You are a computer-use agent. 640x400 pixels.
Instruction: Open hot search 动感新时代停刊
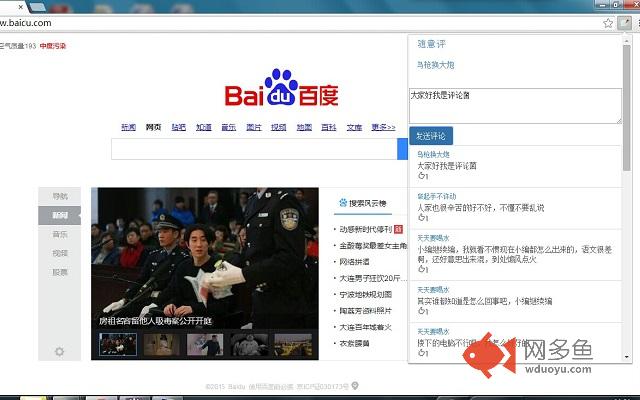(366, 229)
